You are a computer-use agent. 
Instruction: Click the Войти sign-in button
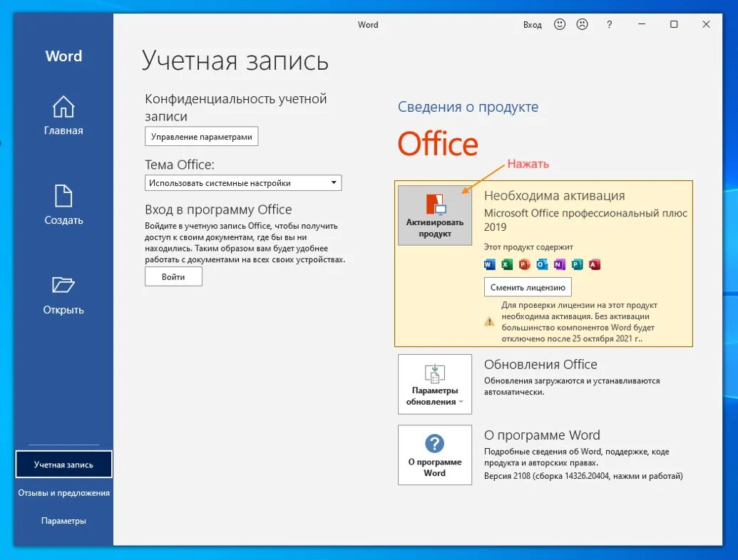click(x=173, y=277)
